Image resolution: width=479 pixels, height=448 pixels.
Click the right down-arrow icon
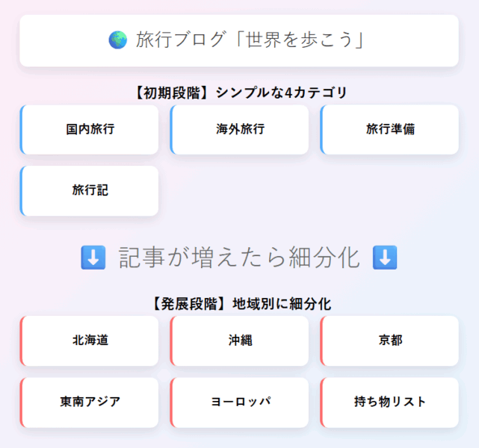(384, 258)
